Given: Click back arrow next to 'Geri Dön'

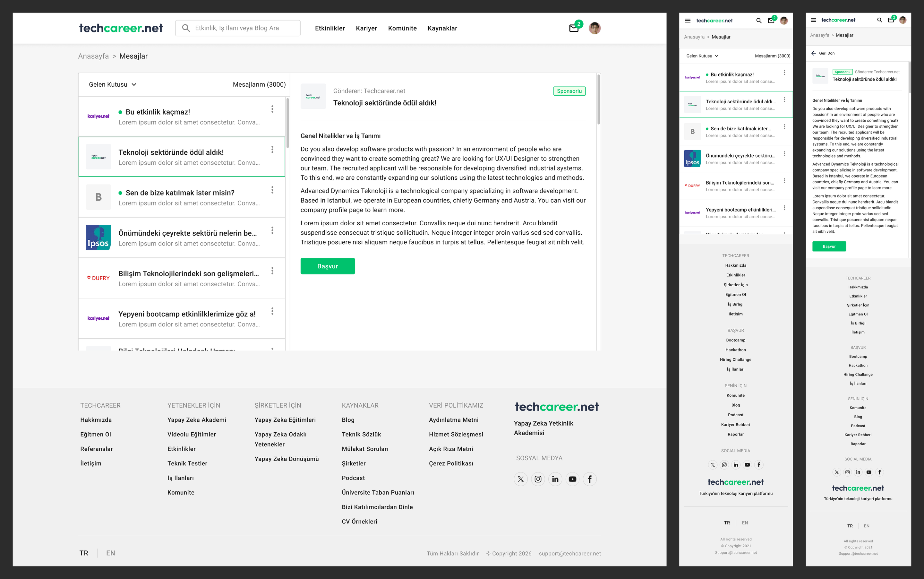Looking at the screenshot, I should click(813, 53).
